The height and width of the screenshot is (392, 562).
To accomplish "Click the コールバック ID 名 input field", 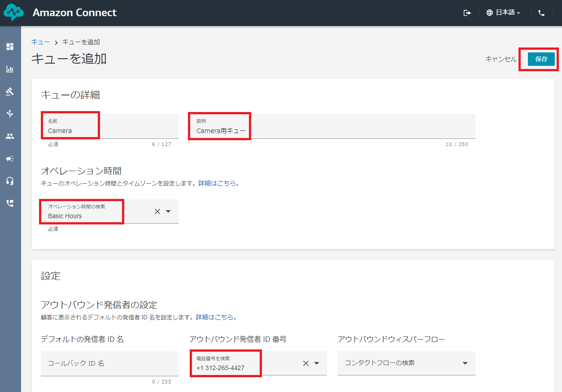I will (x=109, y=363).
